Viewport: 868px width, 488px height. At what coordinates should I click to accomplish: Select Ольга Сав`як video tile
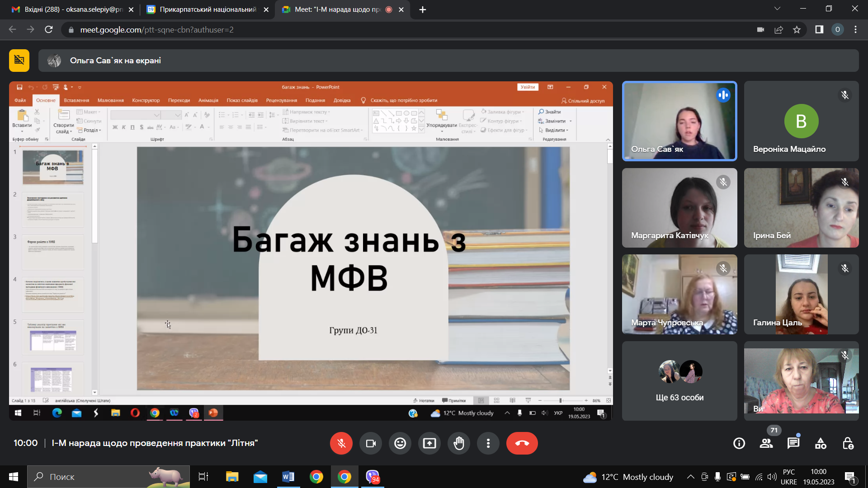pos(679,121)
